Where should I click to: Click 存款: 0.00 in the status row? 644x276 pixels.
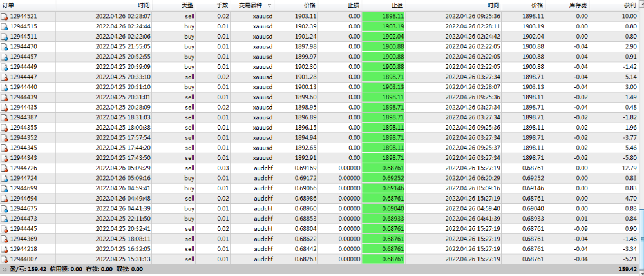[x=98, y=270]
